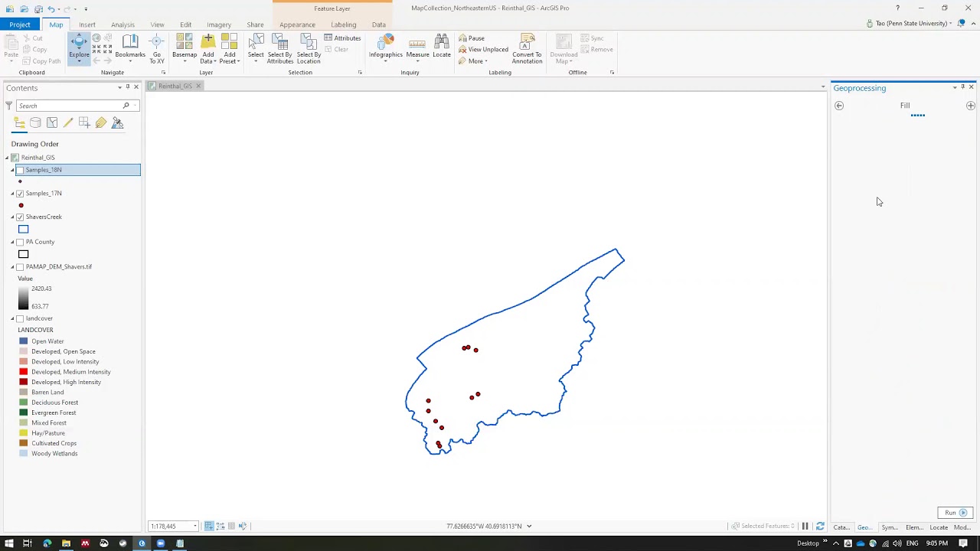Open coordinate display units dropdown
The height and width of the screenshot is (551, 980).
pos(529,527)
